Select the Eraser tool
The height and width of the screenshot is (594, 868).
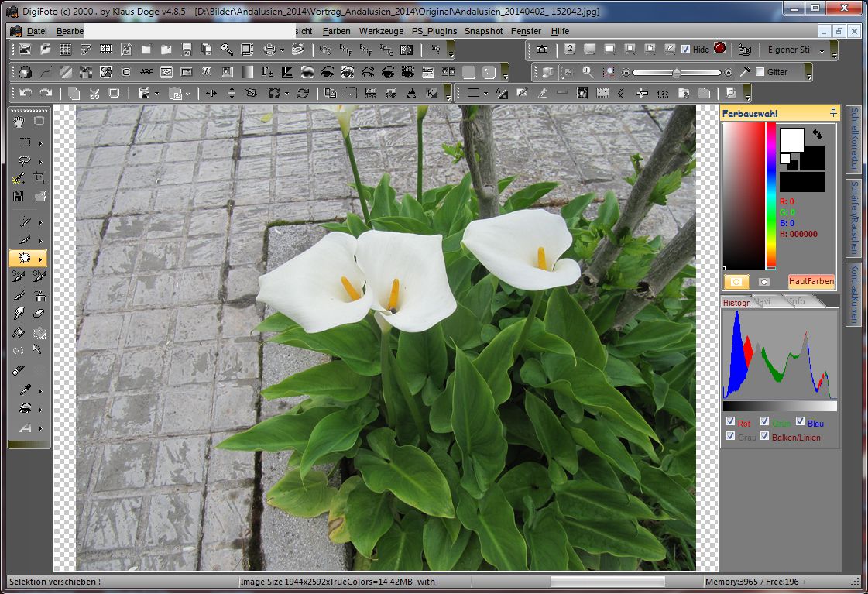[39, 314]
